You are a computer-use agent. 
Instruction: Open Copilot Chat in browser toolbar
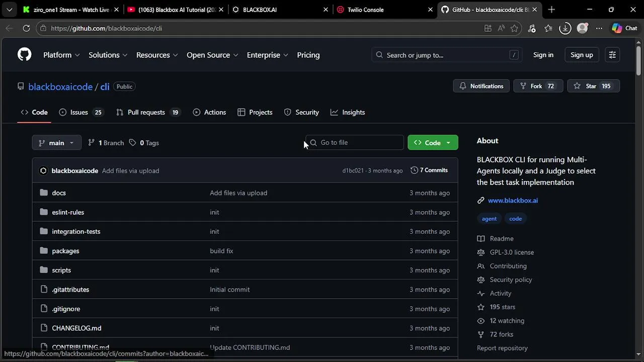click(x=624, y=29)
